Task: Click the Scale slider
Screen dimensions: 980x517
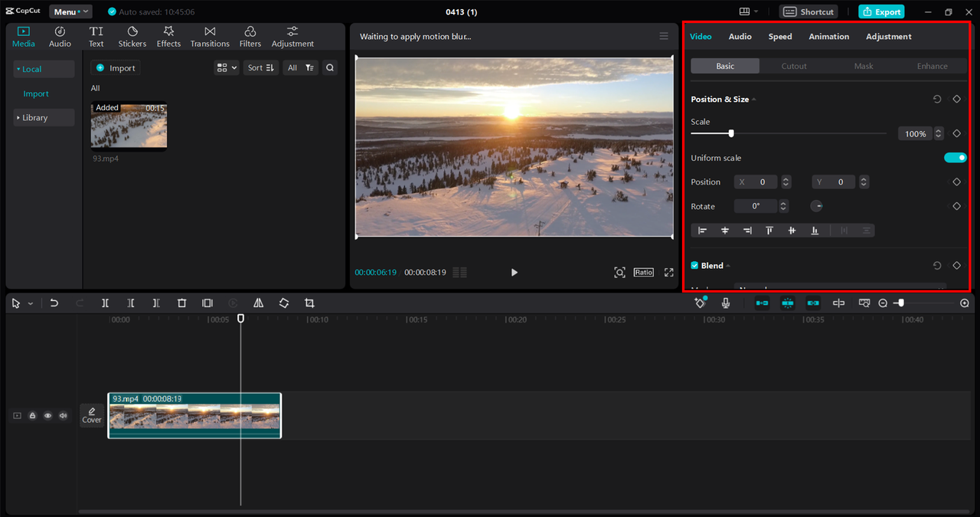Action: pos(789,133)
